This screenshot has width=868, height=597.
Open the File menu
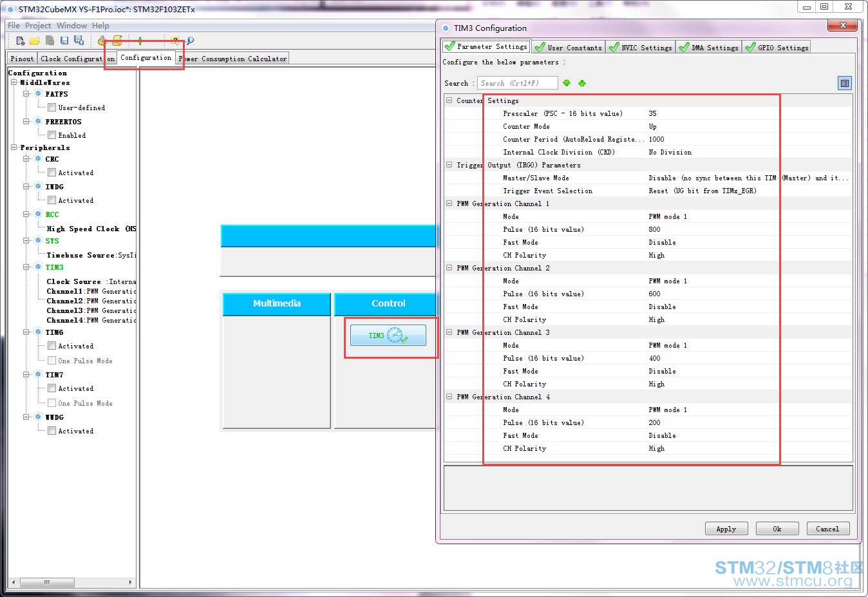(x=14, y=26)
